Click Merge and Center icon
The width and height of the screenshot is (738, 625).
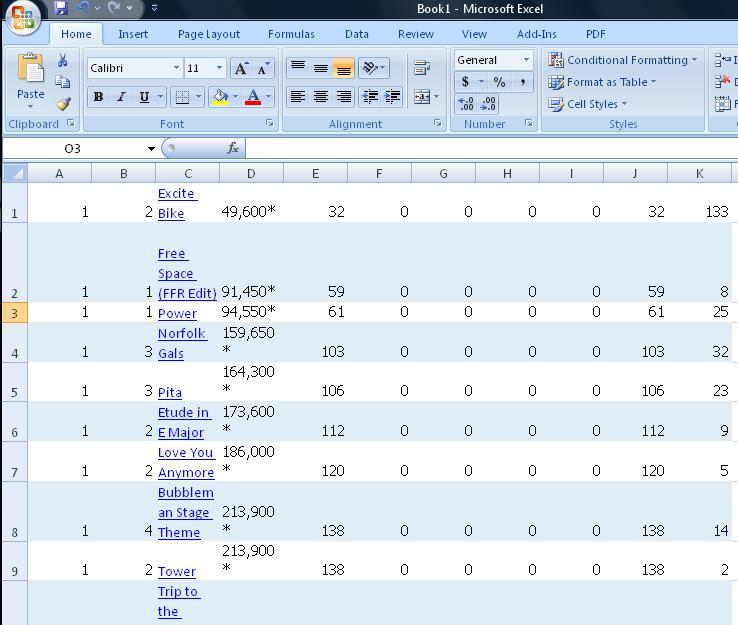422,97
